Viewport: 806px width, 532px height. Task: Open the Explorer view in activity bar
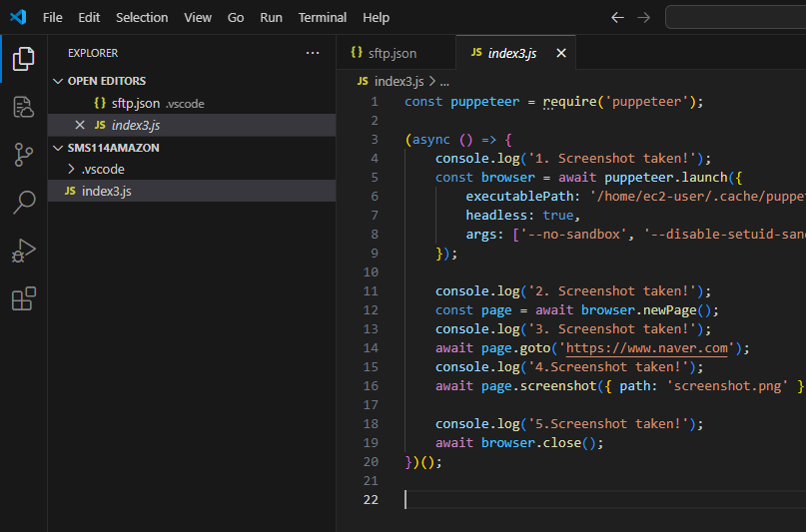(23, 59)
